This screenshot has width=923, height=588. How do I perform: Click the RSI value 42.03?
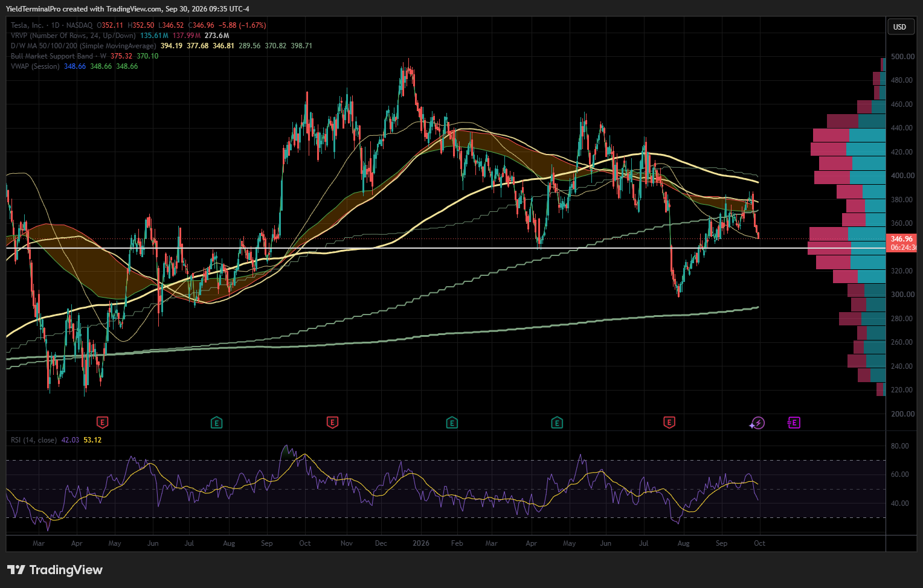70,440
